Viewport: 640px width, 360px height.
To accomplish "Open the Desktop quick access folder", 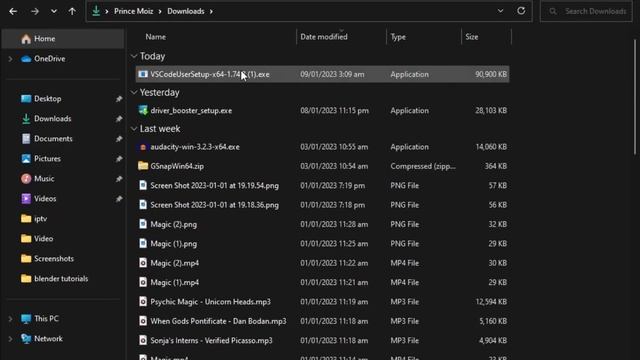I will pyautogui.click(x=48, y=99).
